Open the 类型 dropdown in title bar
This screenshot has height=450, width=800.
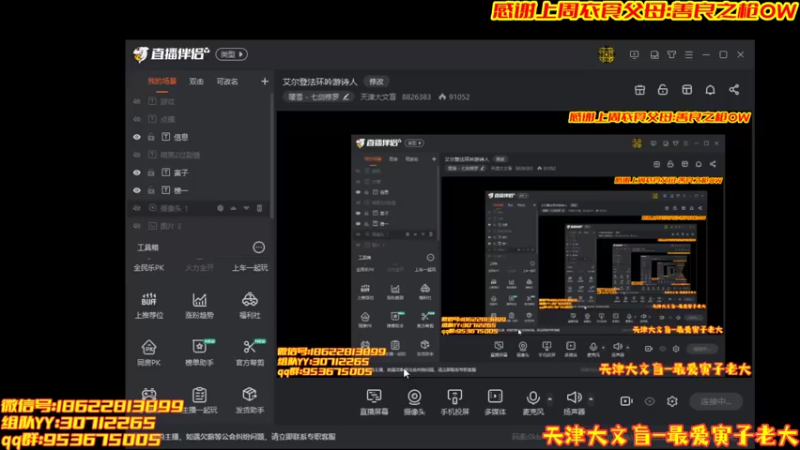[232, 54]
